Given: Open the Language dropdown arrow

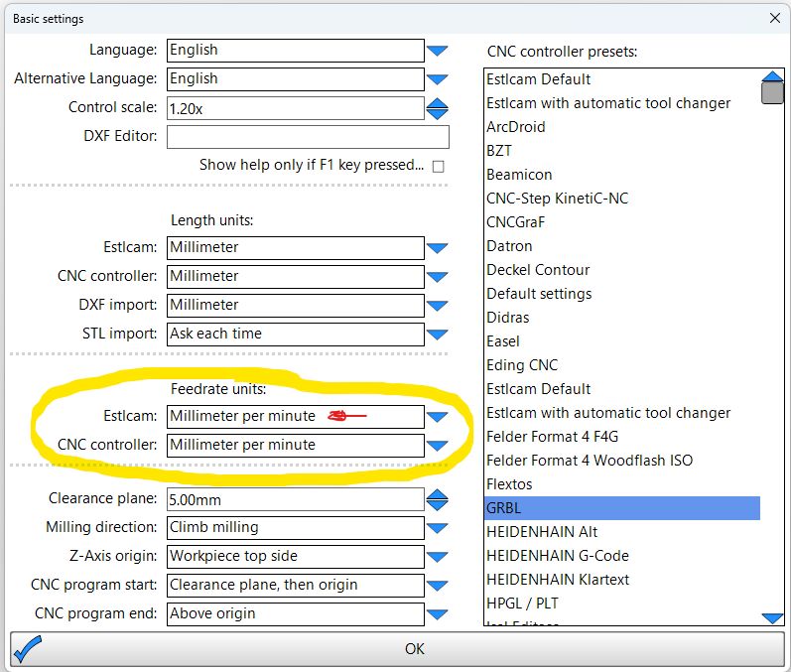Looking at the screenshot, I should pos(438,51).
